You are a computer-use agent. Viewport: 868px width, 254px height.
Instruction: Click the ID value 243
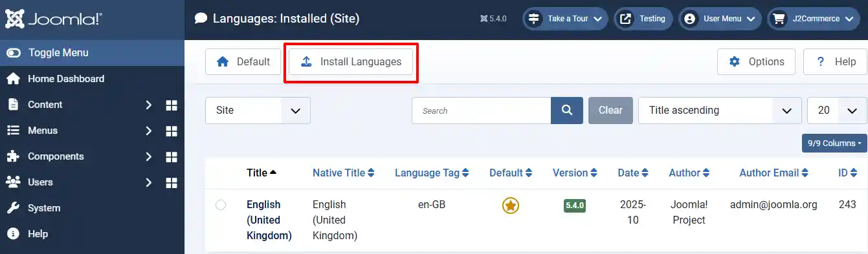tap(847, 205)
